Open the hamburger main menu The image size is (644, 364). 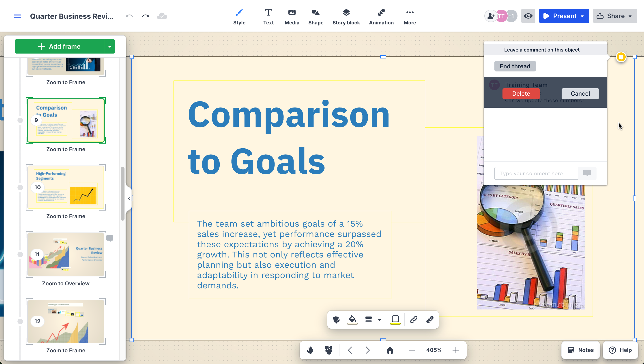coord(17,16)
